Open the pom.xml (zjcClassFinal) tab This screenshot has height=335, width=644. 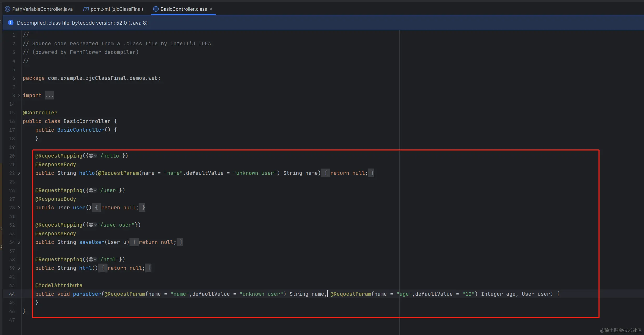coord(117,9)
